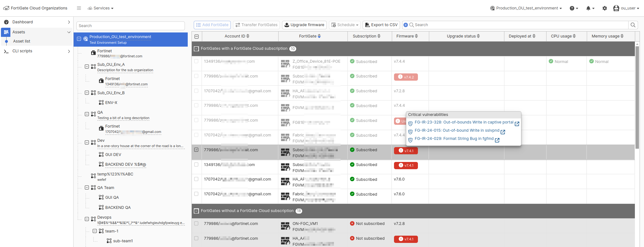644x247 pixels.
Task: Open the help question mark icon
Action: [x=572, y=8]
